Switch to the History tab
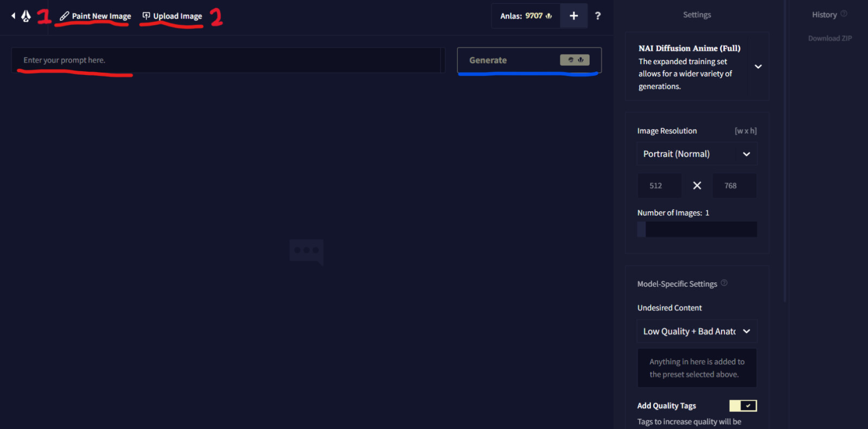This screenshot has width=868, height=429. pos(824,15)
